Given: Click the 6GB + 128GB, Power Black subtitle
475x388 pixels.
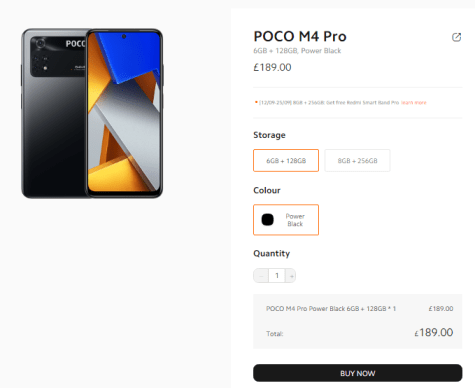Looking at the screenshot, I should (x=297, y=51).
